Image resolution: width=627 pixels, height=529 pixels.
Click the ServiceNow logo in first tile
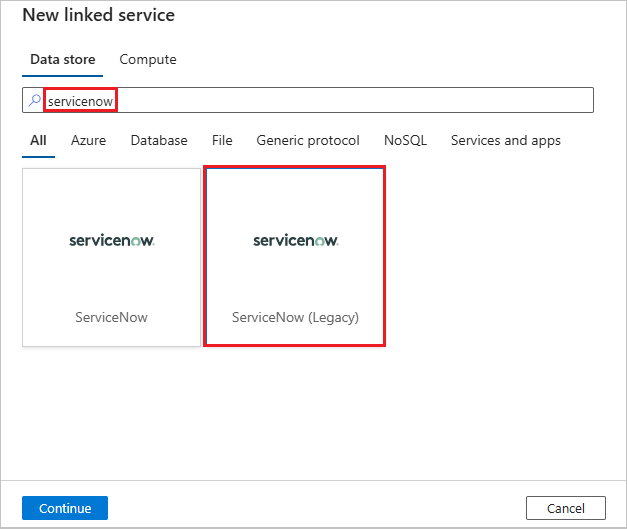(112, 240)
